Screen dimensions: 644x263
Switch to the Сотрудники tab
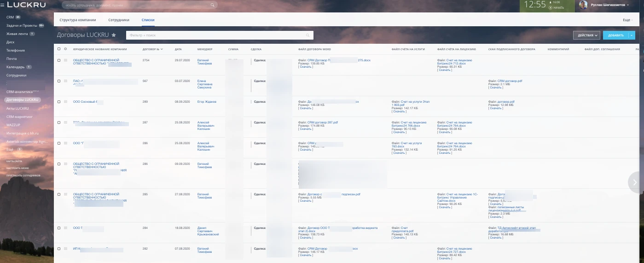click(119, 20)
